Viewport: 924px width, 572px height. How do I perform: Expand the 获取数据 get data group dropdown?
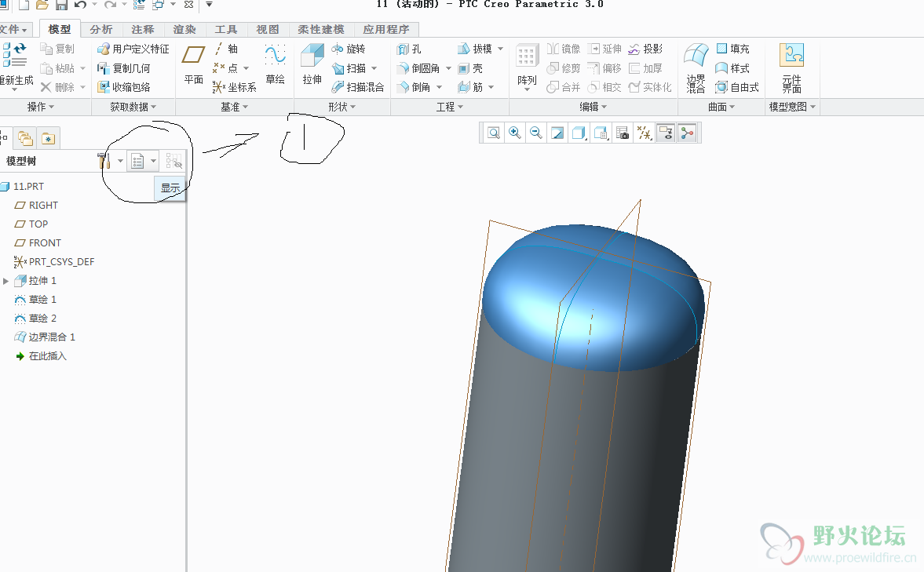133,107
